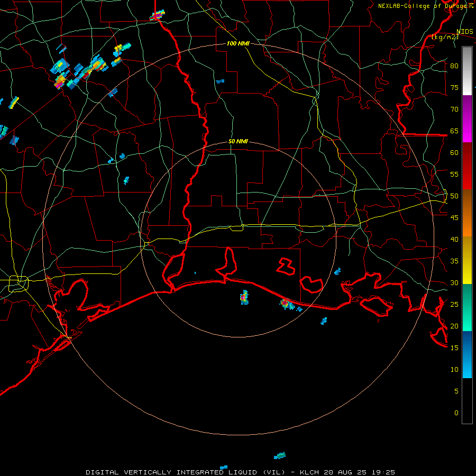The height and width of the screenshot is (476, 476).
Task: Click the 40 value on the VIL scale
Action: point(454,239)
